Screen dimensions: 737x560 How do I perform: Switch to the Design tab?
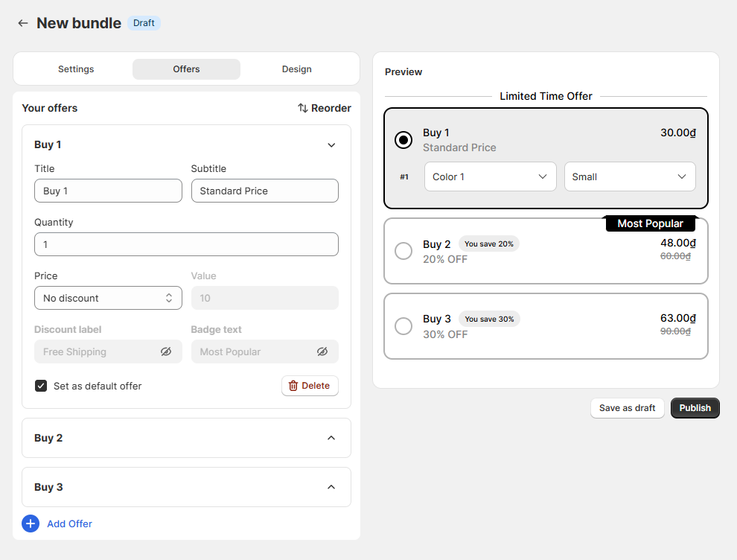click(296, 69)
